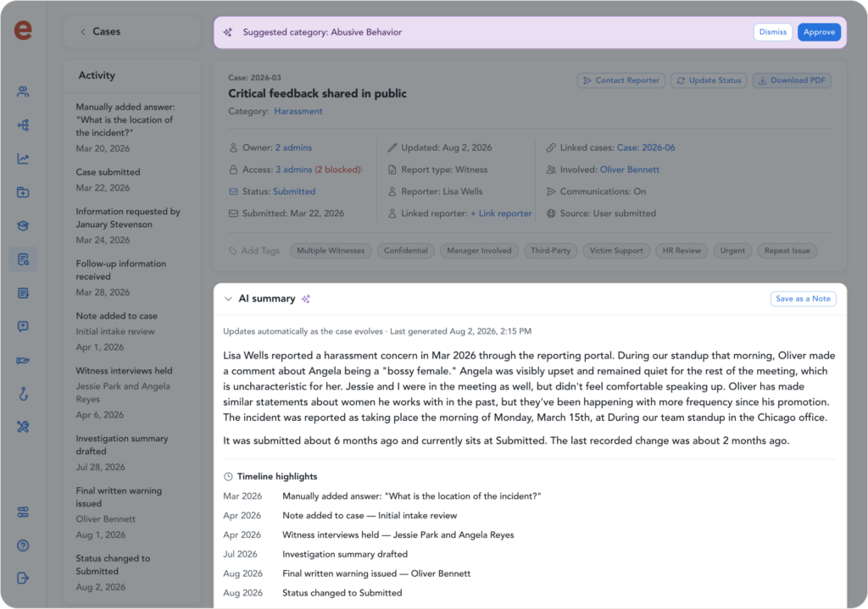Save AI summary as a Note
This screenshot has height=609, width=868.
804,299
